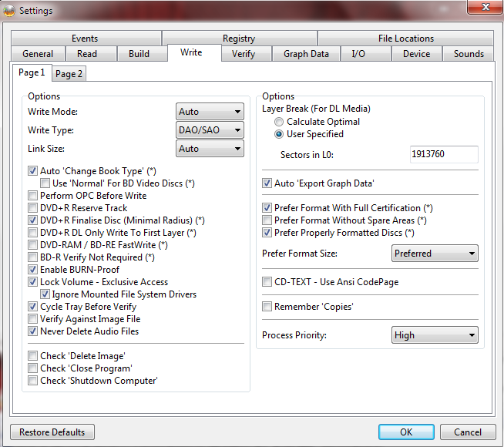Choose 'User Specified' layer break radio

pyautogui.click(x=279, y=134)
